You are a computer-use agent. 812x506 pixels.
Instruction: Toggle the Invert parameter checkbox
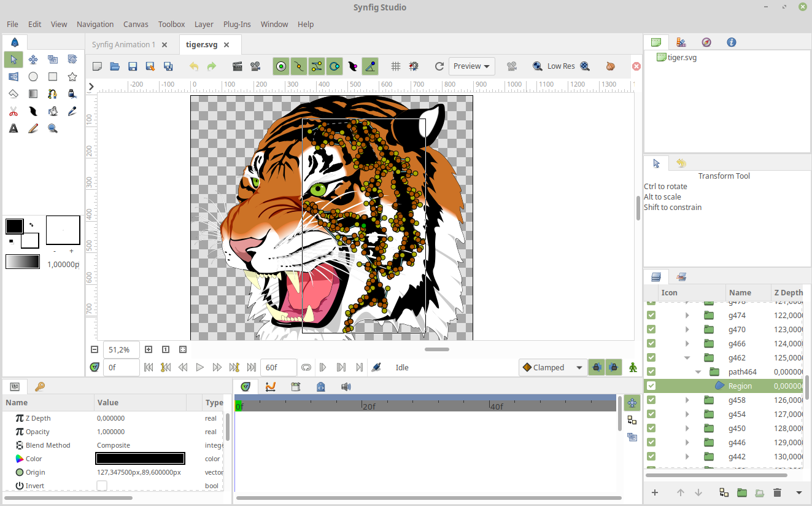102,486
